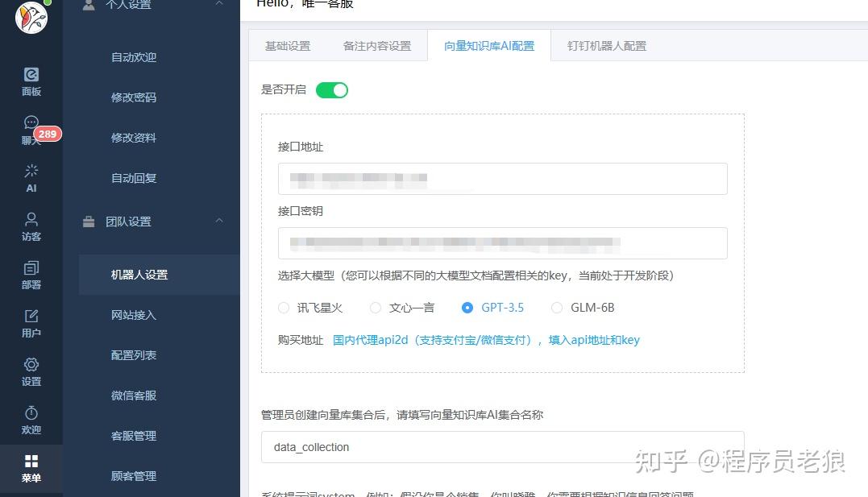Switch to the 向量知识库AI配置 tab
Image resolution: width=868 pixels, height=497 pixels.
[x=489, y=46]
